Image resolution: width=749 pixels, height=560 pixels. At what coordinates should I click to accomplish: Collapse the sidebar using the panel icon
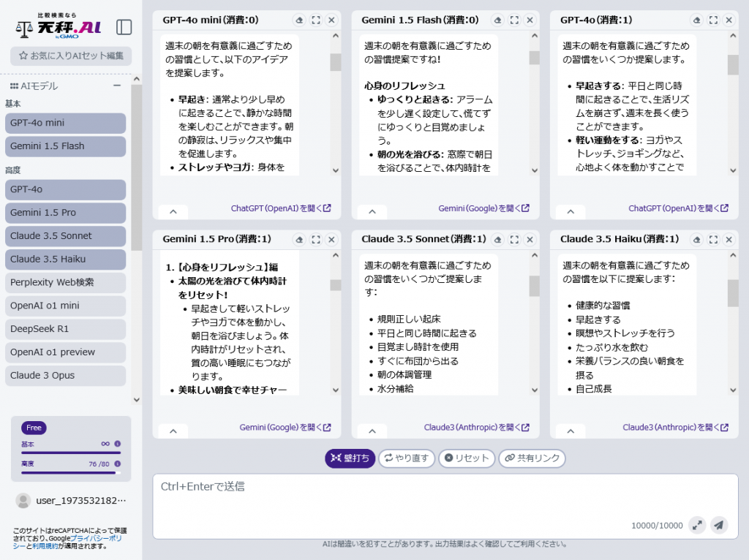click(124, 26)
